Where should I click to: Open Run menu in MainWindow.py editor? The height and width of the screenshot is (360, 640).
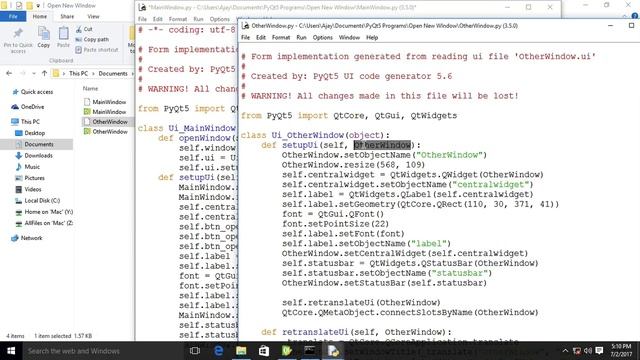tap(198, 19)
